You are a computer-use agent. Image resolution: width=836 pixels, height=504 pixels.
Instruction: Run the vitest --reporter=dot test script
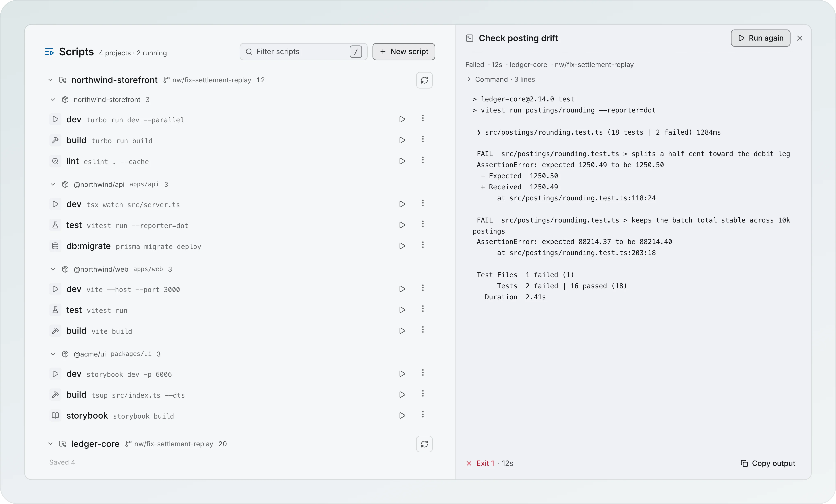coord(402,225)
